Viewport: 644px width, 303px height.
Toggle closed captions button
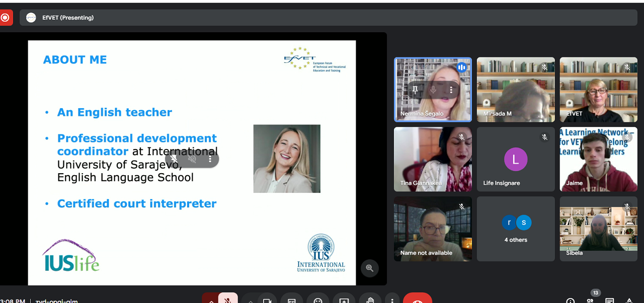(292, 300)
